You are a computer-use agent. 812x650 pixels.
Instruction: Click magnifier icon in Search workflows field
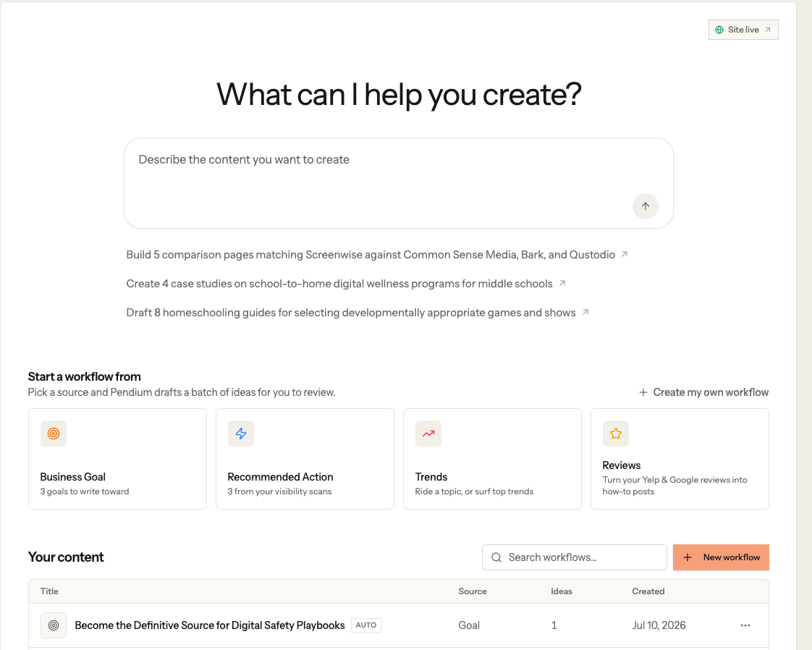point(496,557)
